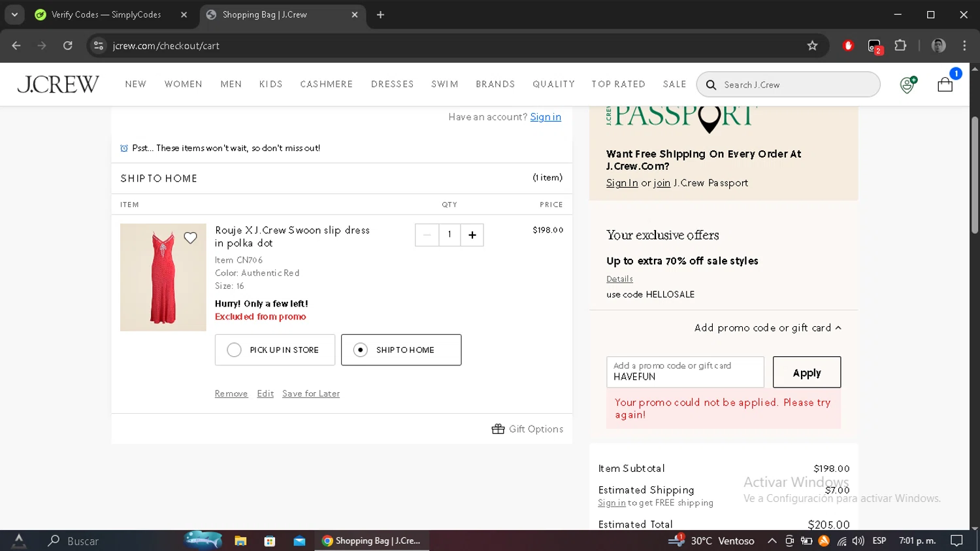Open volume control in system tray
Screen dimensions: 980x551
pos(858,541)
